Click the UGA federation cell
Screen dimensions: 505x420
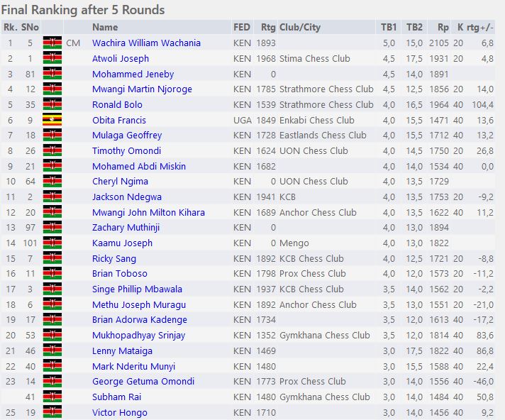[243, 120]
